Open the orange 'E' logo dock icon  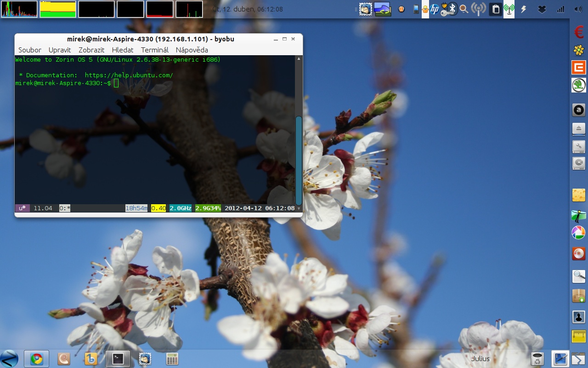coord(579,68)
